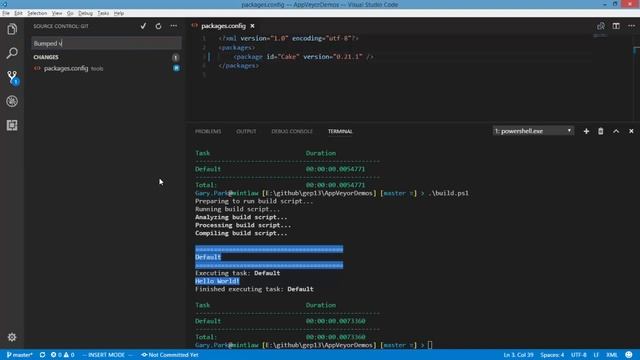Open source control more actions menu

[x=174, y=26]
